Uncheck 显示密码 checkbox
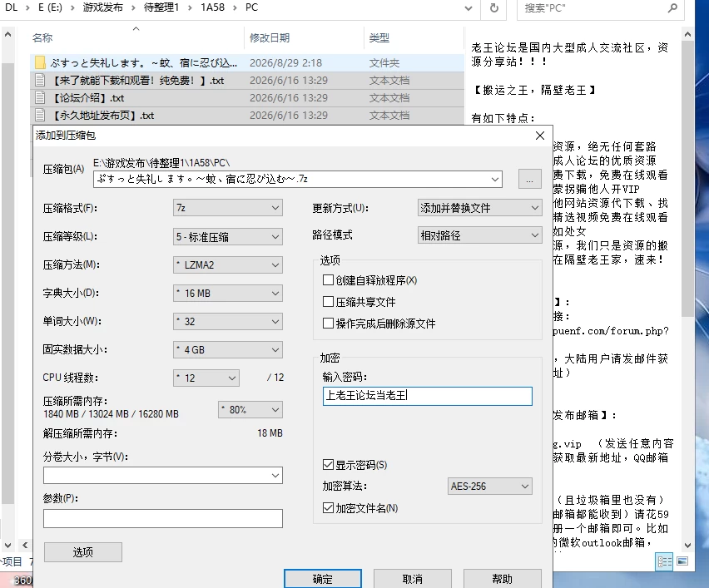Screen dimensions: 709x588 coord(328,465)
